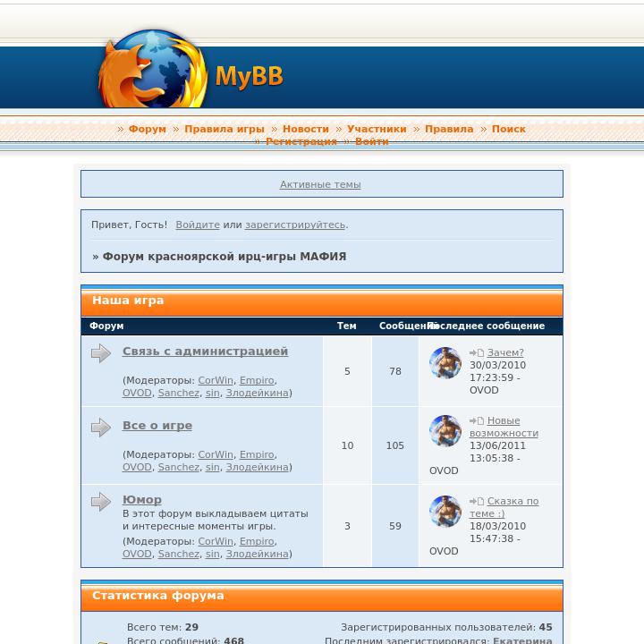Click arrow icon beside Связь с администрацией
Viewport: 644px width, 644px height.
coord(101,353)
